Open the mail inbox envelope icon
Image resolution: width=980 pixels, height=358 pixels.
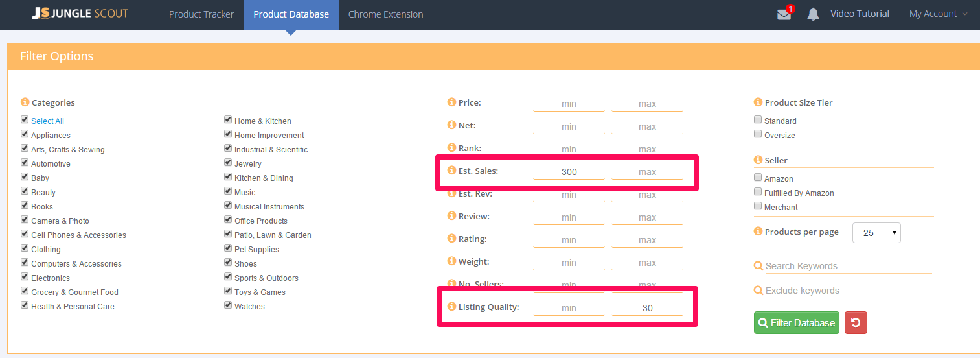784,14
